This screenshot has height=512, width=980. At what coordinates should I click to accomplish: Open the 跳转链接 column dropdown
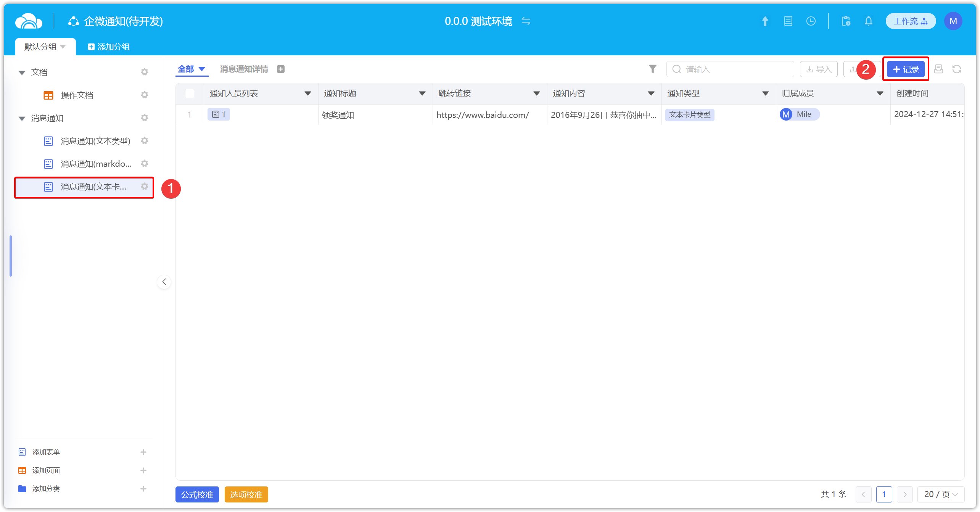537,93
